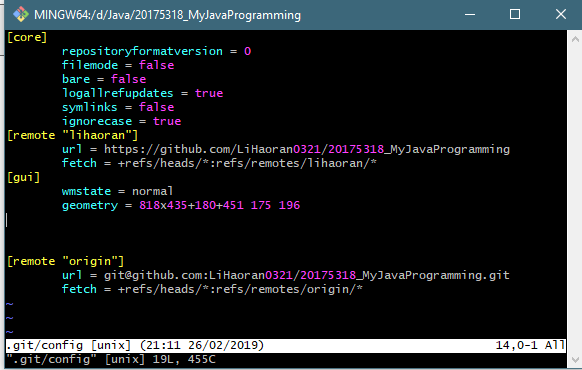
Task: Click the [remote "lihaoran"] section header
Action: [x=72, y=135]
